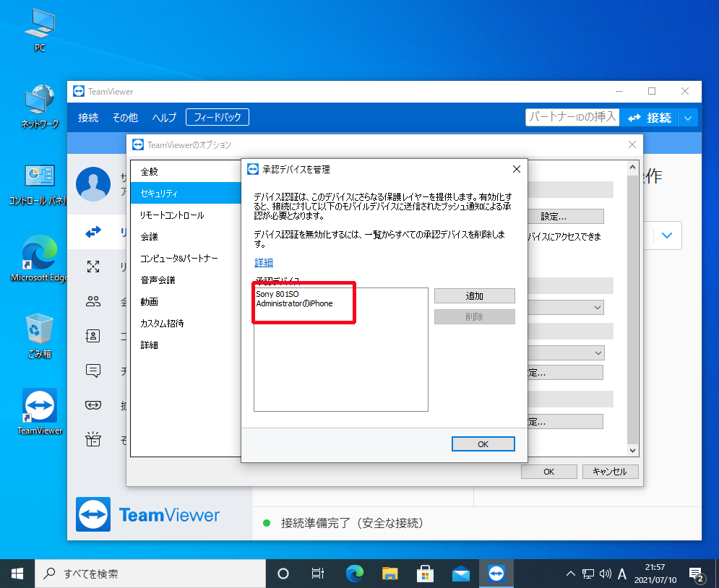Select リモートコントロール in the options sidebar
Image resolution: width=719 pixels, height=588 pixels.
(x=172, y=215)
